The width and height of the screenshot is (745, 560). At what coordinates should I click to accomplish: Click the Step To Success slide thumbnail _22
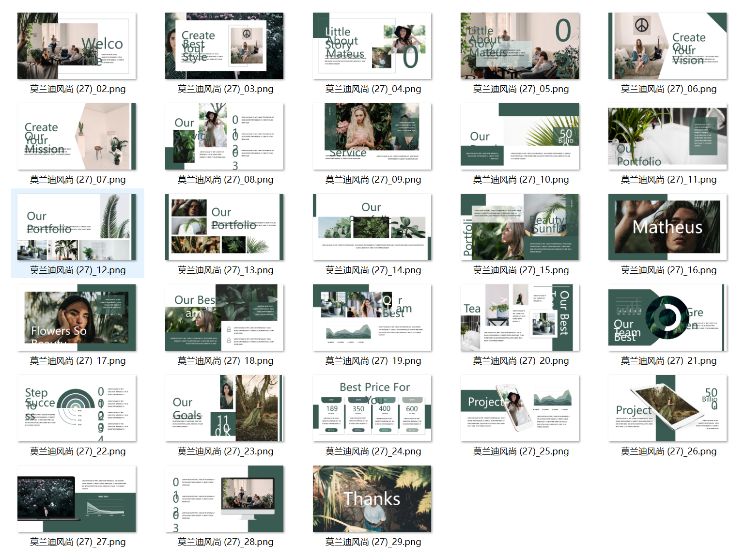point(77,408)
